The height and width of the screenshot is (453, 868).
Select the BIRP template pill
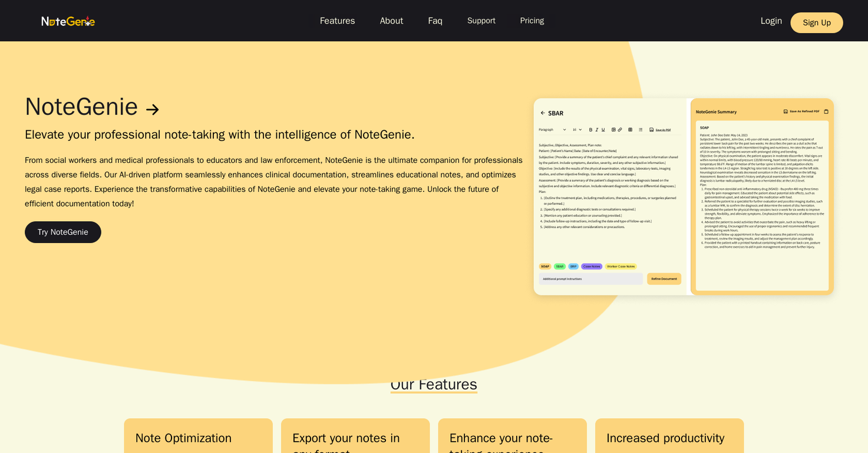click(572, 267)
